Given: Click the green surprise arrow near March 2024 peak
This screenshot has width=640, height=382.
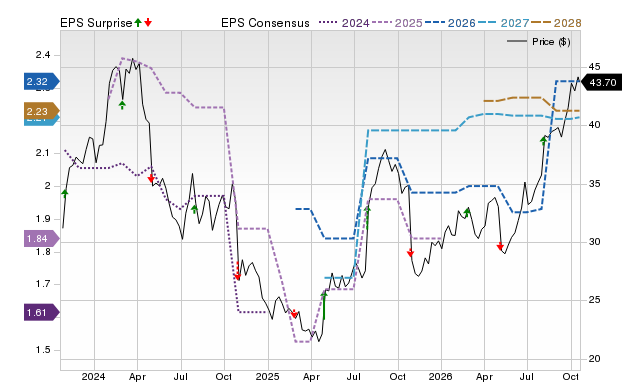Looking at the screenshot, I should coord(122,105).
